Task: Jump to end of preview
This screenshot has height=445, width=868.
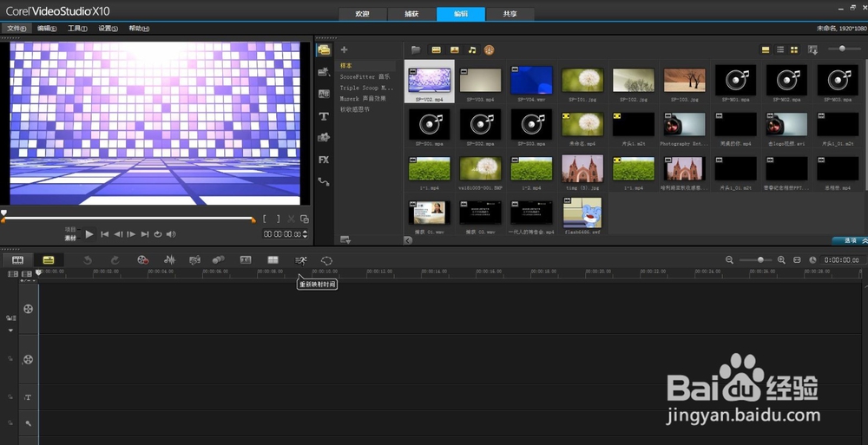Action: click(x=144, y=234)
